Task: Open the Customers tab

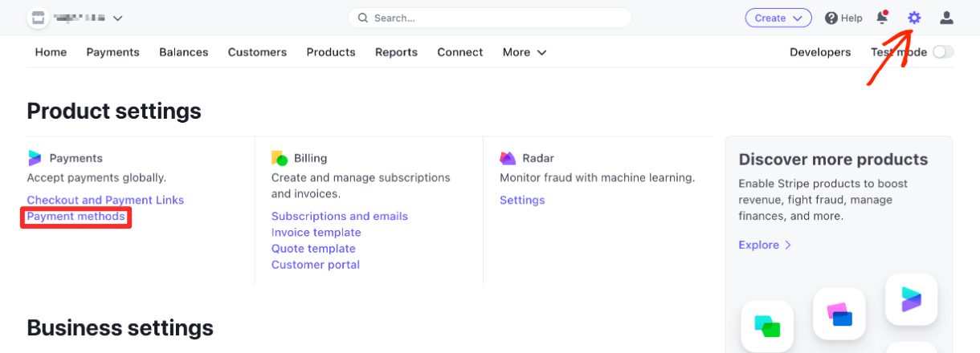Action: click(x=257, y=52)
